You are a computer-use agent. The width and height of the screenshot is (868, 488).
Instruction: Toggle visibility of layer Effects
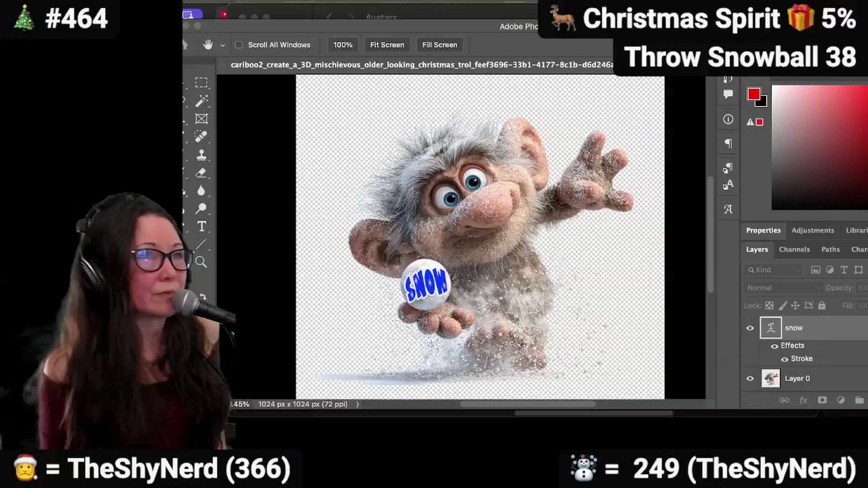click(774, 346)
